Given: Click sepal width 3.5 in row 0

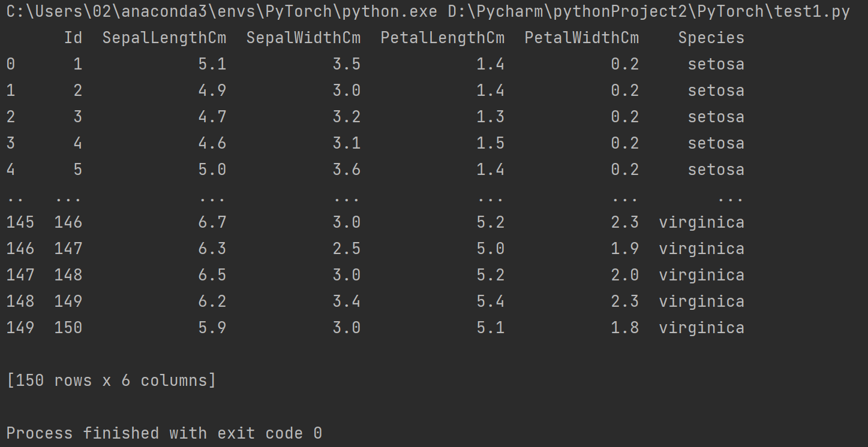Looking at the screenshot, I should [x=347, y=64].
